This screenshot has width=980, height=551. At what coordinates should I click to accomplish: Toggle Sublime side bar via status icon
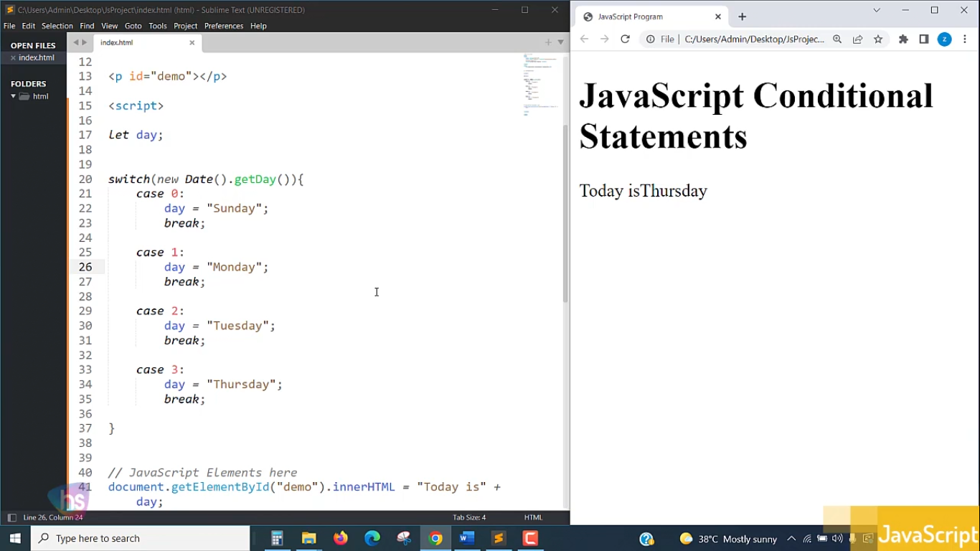[11, 517]
